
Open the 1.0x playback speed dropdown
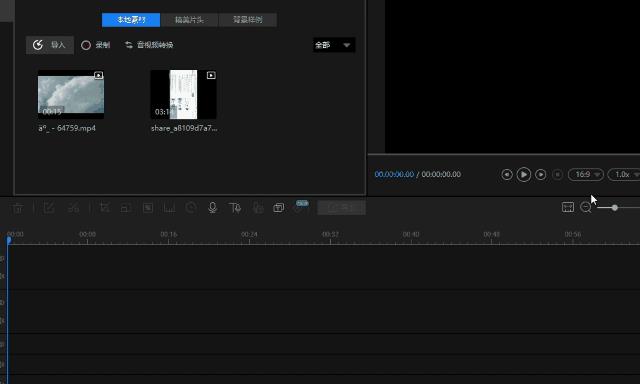[624, 175]
